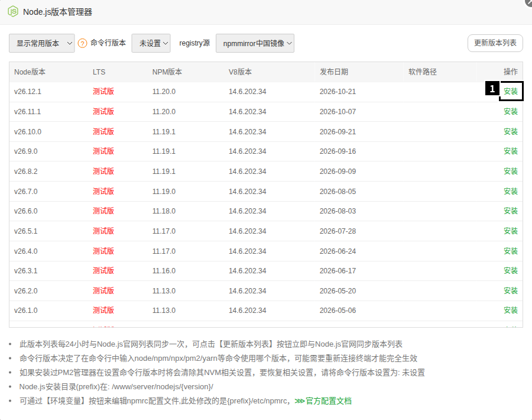The image size is (532, 420).
Task: Click the 更新版本列表 button
Action: tap(495, 43)
